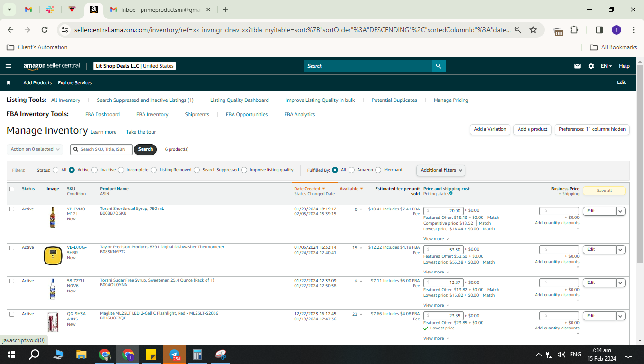Sort by the Date Created column
This screenshot has height=364, width=644.
coord(310,189)
